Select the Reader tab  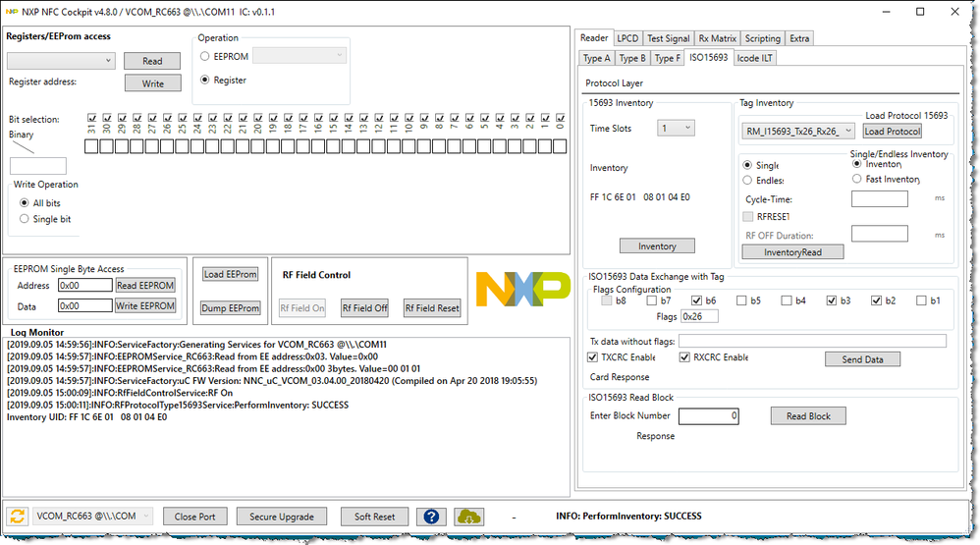pyautogui.click(x=594, y=38)
